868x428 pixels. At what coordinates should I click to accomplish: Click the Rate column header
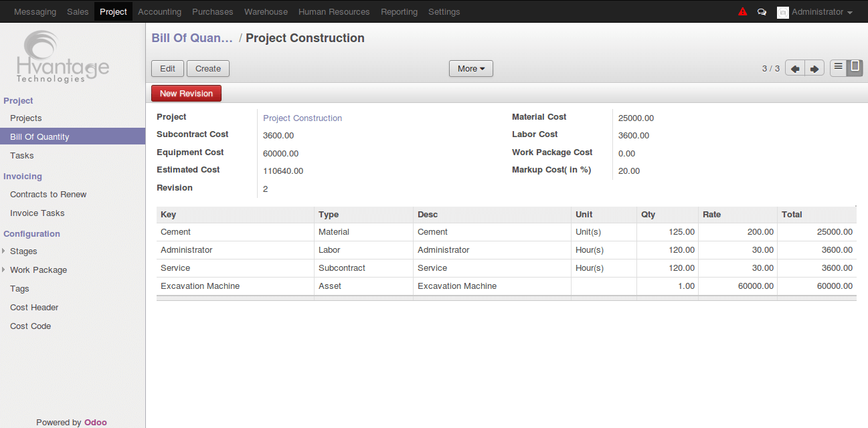[x=737, y=215]
